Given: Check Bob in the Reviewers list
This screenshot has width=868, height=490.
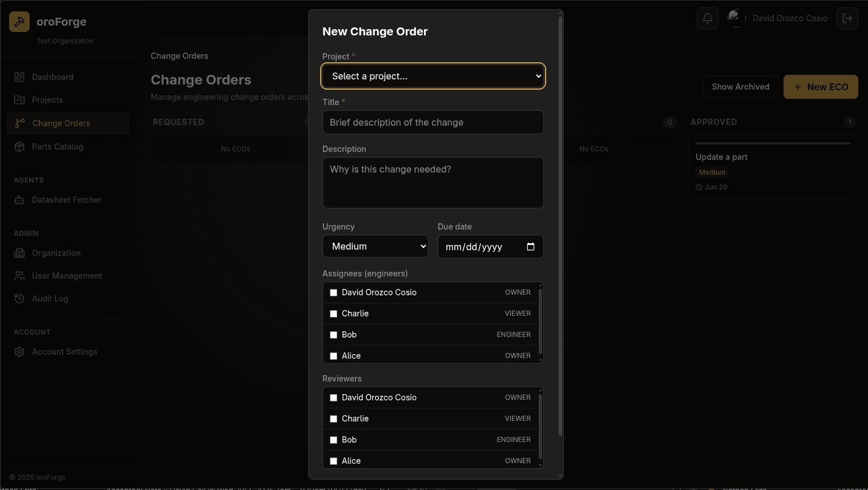Looking at the screenshot, I should pyautogui.click(x=334, y=440).
